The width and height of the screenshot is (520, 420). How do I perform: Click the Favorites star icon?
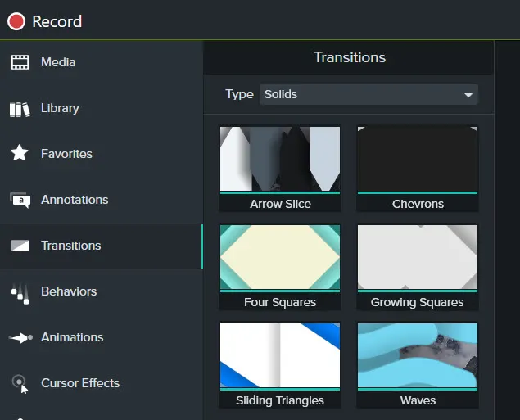20,154
